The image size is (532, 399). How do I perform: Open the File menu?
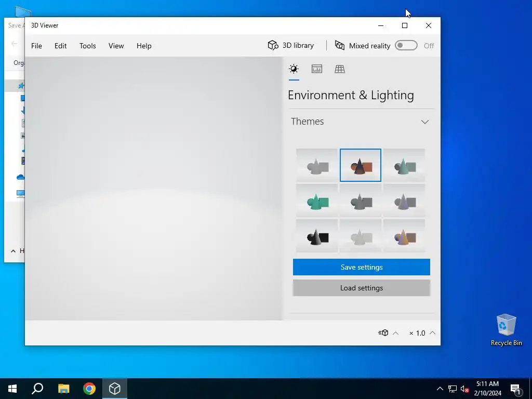pyautogui.click(x=37, y=46)
